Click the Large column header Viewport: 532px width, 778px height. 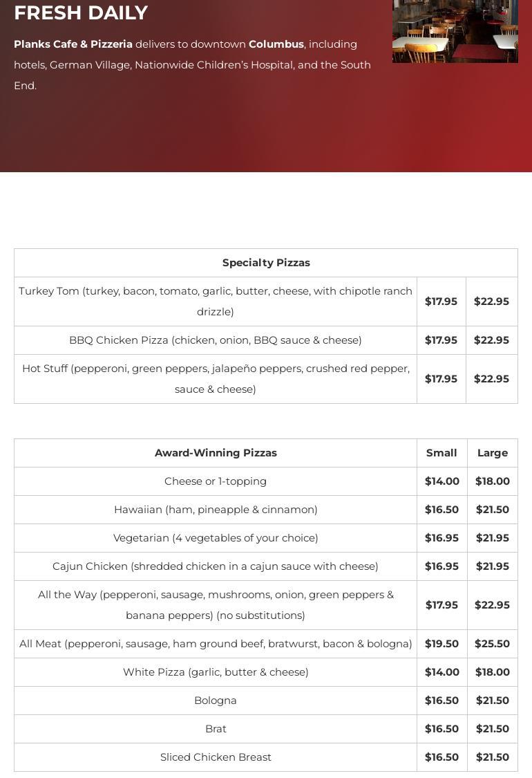click(x=492, y=453)
